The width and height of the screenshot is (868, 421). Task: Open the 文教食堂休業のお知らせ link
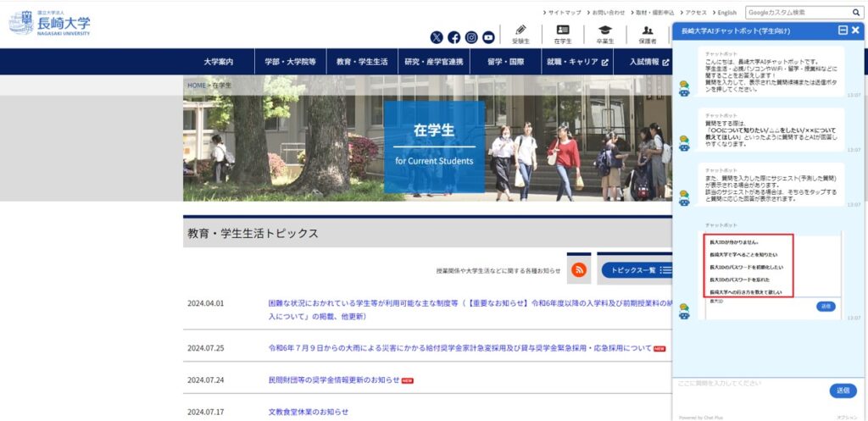click(309, 412)
